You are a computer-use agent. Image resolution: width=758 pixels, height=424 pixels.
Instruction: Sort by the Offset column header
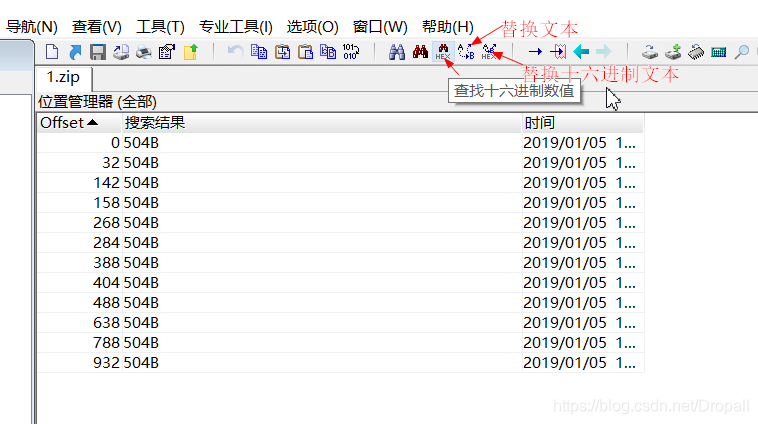coord(79,123)
